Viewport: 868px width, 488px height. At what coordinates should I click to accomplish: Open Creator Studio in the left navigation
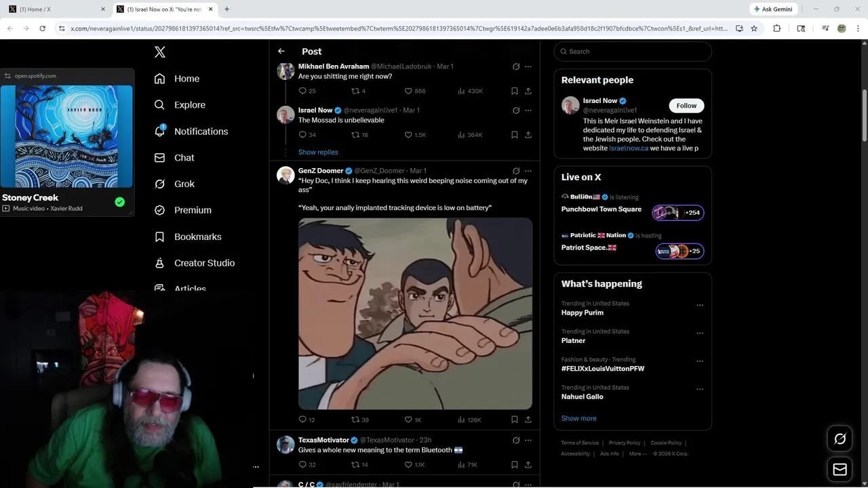click(x=195, y=263)
